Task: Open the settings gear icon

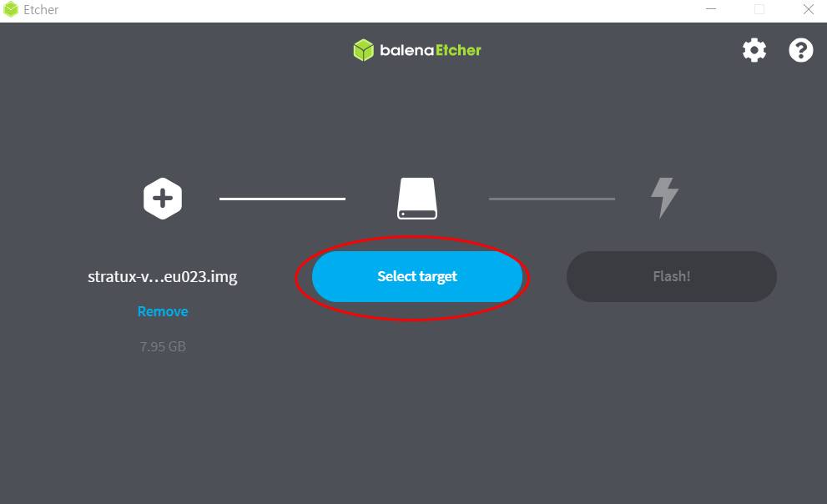Action: click(x=754, y=50)
